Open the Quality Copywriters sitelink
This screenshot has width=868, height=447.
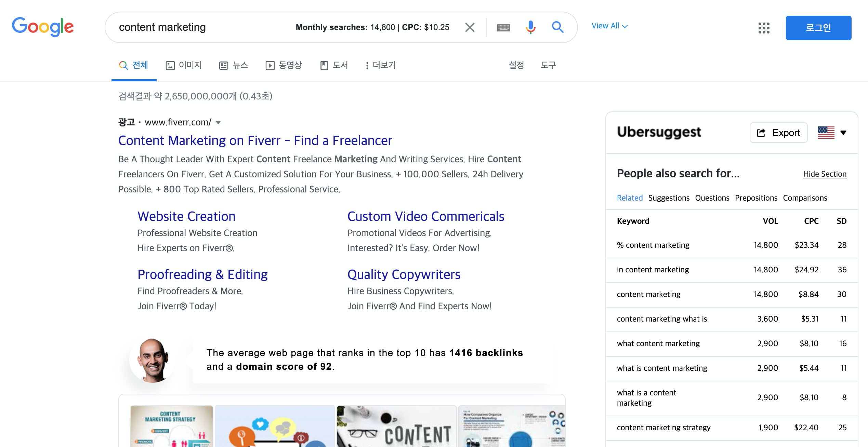click(404, 274)
